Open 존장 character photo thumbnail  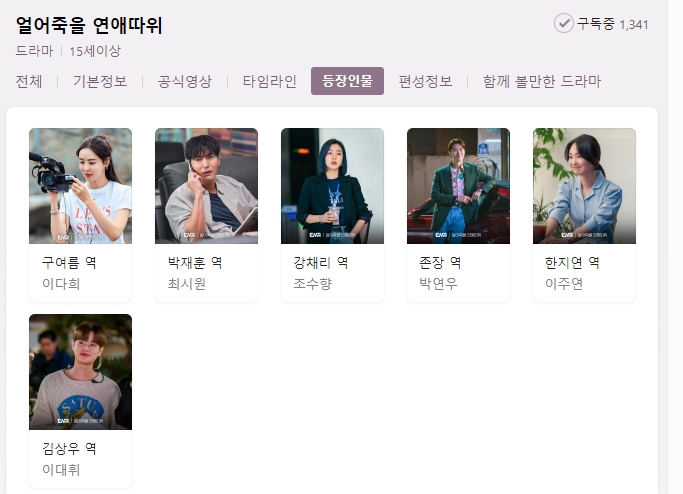458,186
